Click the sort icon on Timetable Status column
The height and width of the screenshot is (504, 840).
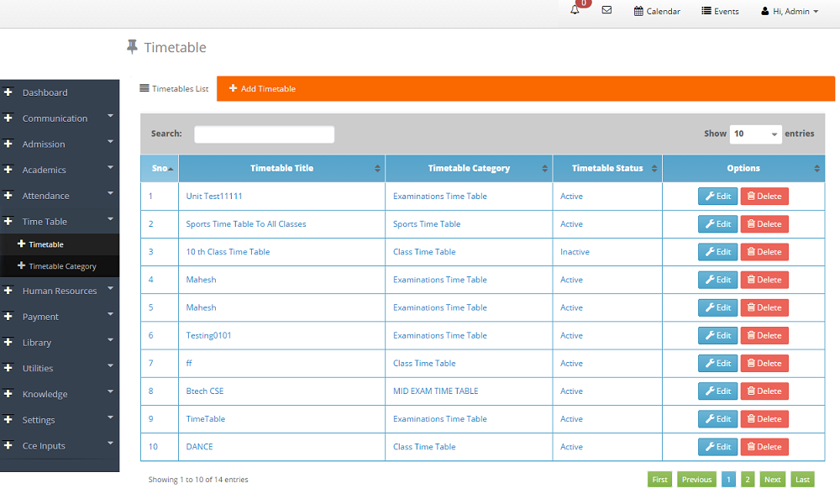click(x=654, y=169)
